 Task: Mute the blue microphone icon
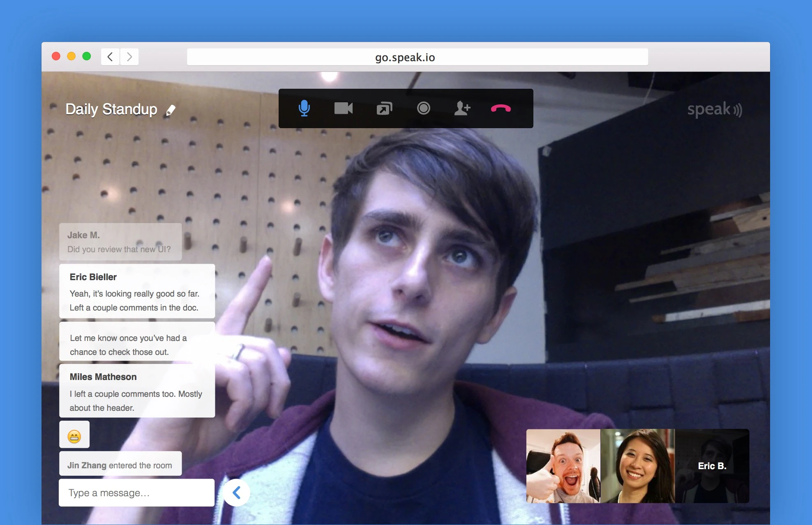[304, 108]
